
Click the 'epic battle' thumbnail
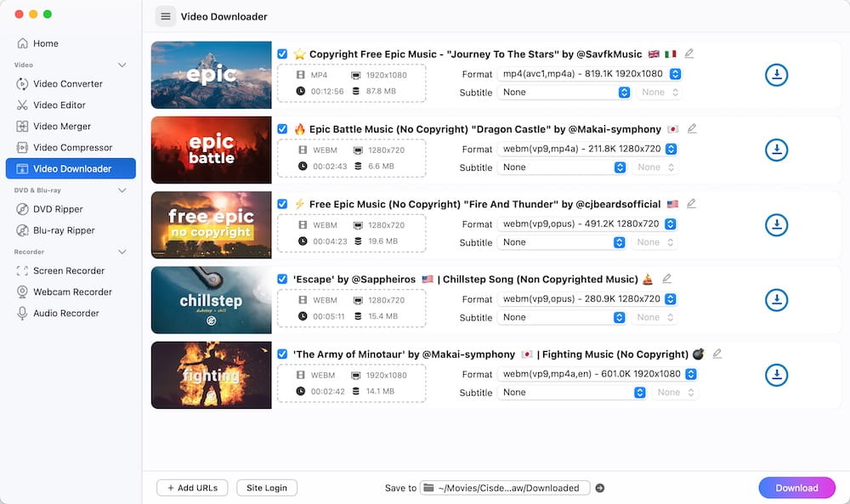212,150
